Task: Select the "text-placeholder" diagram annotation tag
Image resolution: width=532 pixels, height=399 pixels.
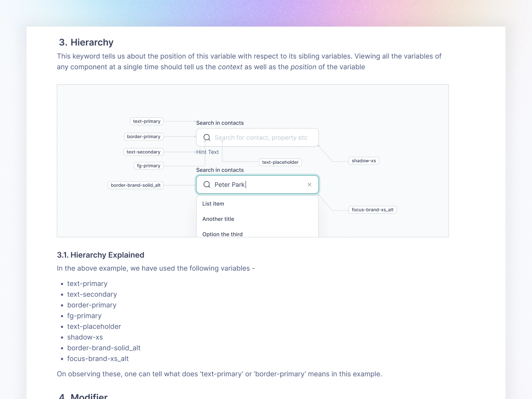Action: pyautogui.click(x=280, y=162)
